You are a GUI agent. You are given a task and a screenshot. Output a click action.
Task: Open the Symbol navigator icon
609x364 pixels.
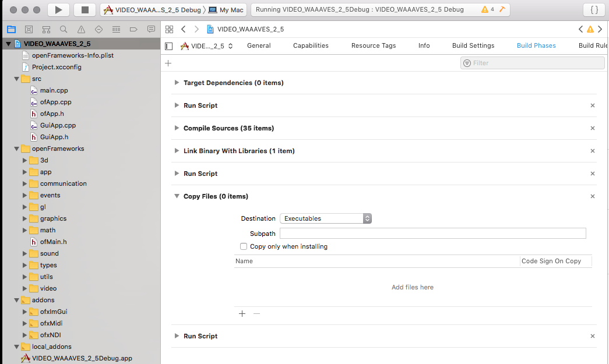pyautogui.click(x=46, y=29)
